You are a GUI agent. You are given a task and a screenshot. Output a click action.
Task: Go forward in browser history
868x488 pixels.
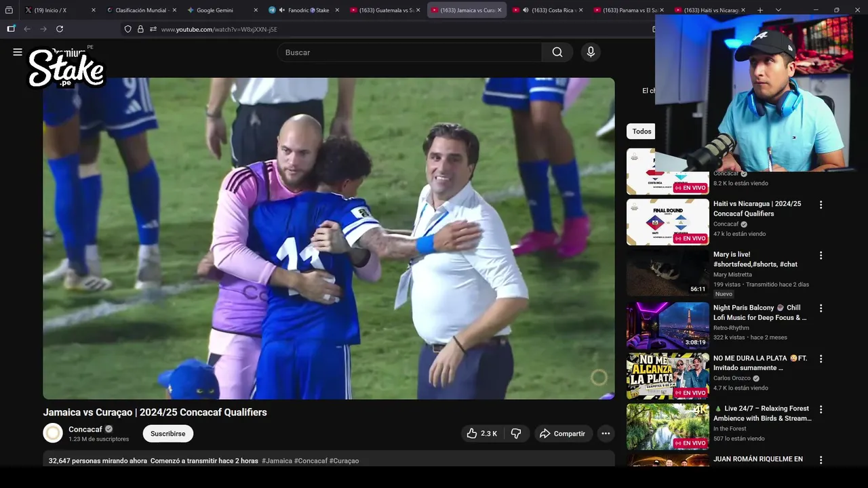click(43, 29)
